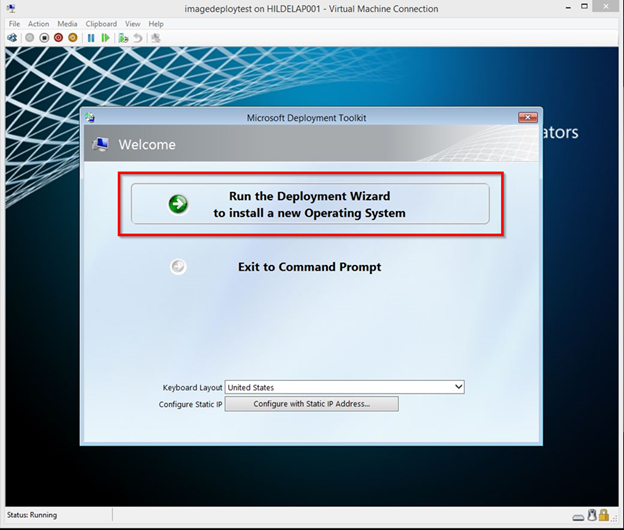Viewport: 624px width, 530px height.
Task: Click the Enhanced Session toolbar icon
Action: tap(156, 38)
